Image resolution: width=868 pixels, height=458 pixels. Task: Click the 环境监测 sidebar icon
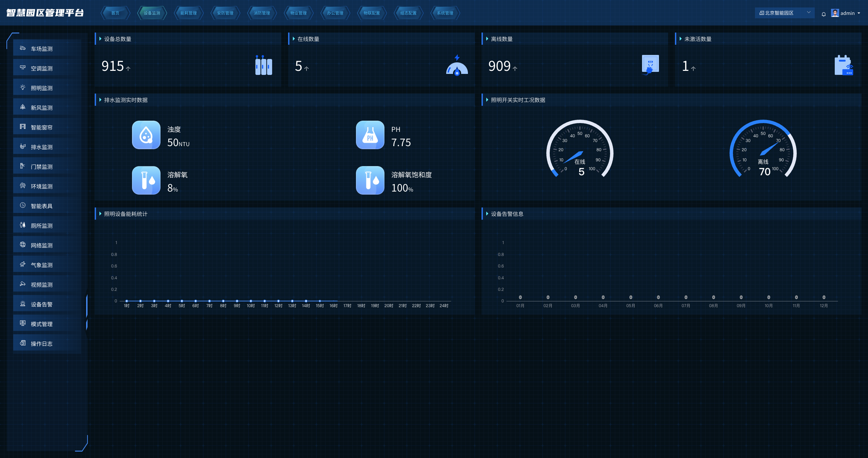(23, 186)
